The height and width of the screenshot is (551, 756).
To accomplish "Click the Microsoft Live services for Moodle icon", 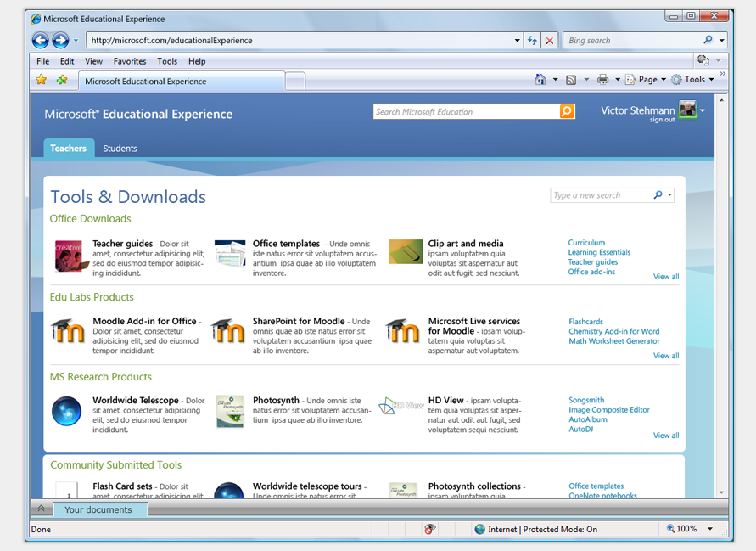I will tap(402, 331).
